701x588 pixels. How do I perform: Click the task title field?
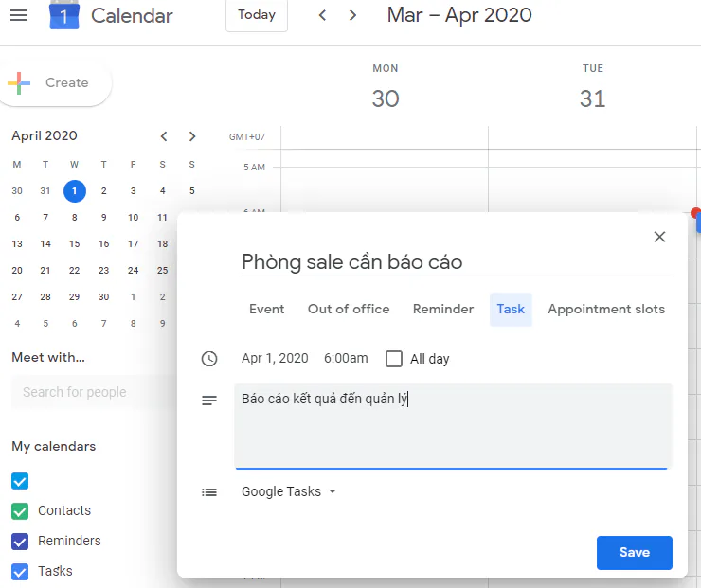[457, 262]
